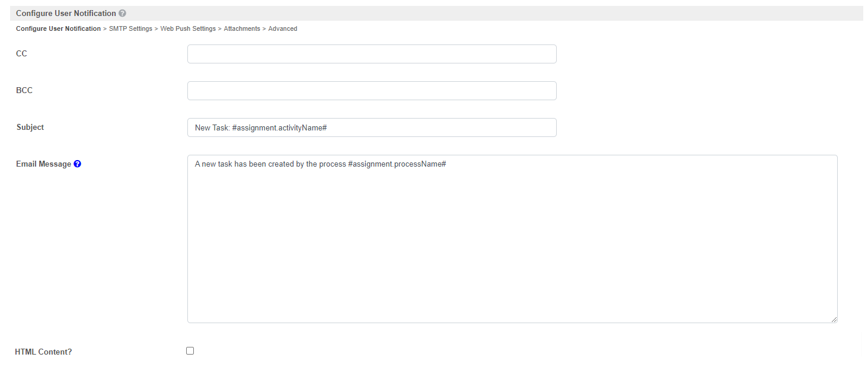The width and height of the screenshot is (868, 370).
Task: Click empty area of Email Message textarea
Action: point(512,249)
